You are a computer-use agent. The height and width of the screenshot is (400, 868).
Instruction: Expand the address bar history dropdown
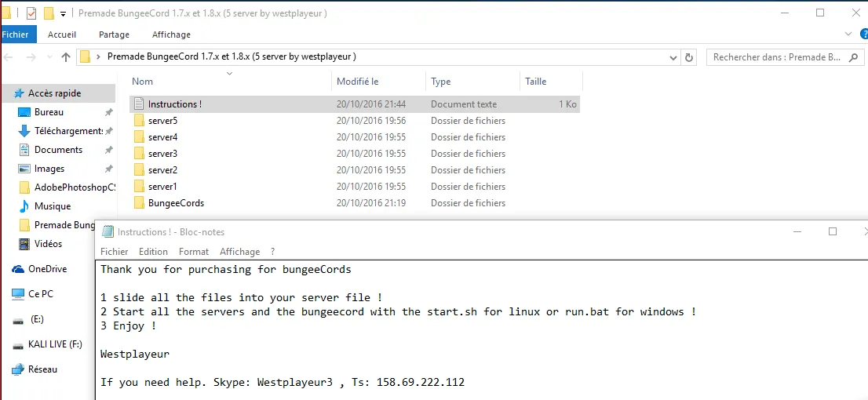[673, 57]
